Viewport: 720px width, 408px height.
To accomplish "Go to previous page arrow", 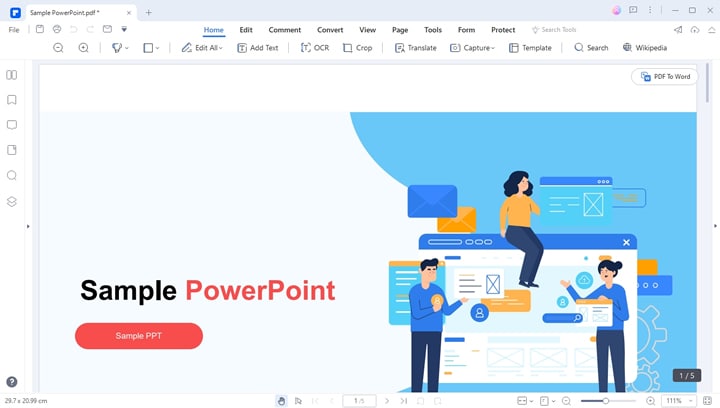I will (x=331, y=401).
